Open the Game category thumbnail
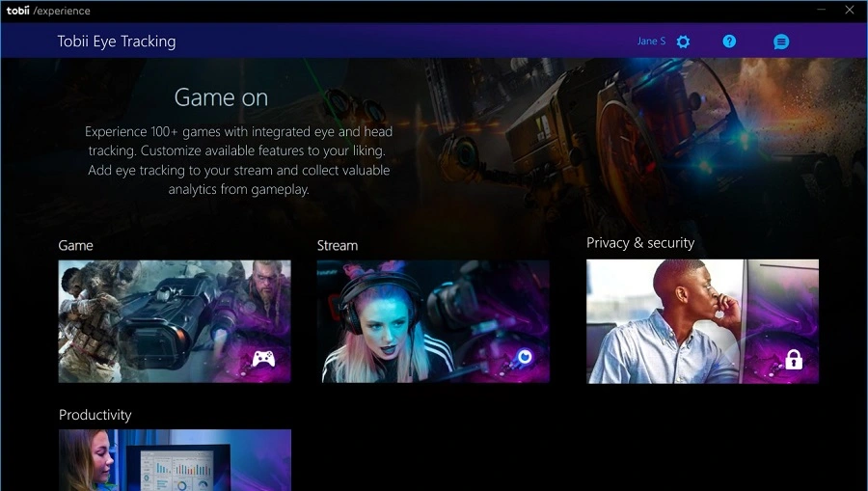The height and width of the screenshot is (491, 868). [x=175, y=321]
